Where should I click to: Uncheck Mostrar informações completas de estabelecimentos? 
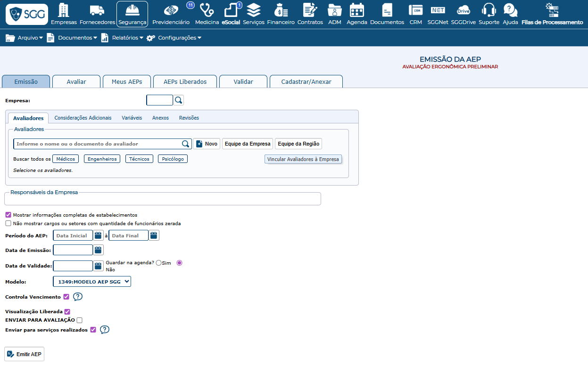click(x=8, y=215)
